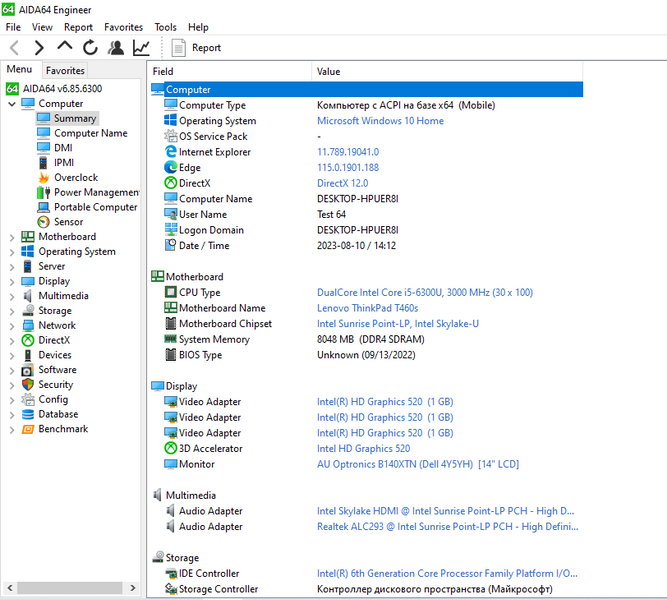Open the Realtek ALC293 audio adapter link
667x600 pixels.
click(x=448, y=527)
